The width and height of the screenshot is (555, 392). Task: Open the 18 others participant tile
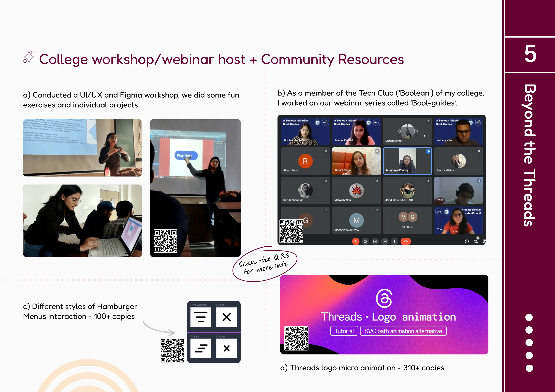(x=408, y=220)
